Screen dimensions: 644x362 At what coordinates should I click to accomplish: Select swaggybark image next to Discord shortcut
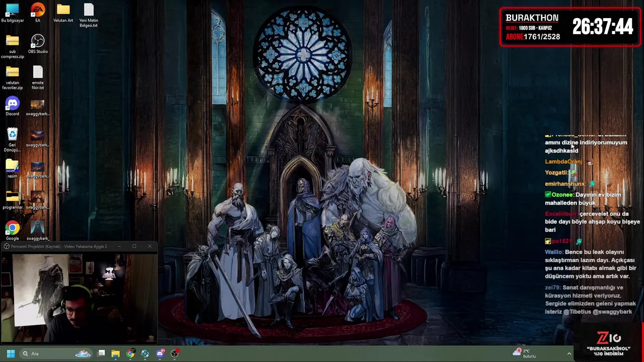(38, 107)
